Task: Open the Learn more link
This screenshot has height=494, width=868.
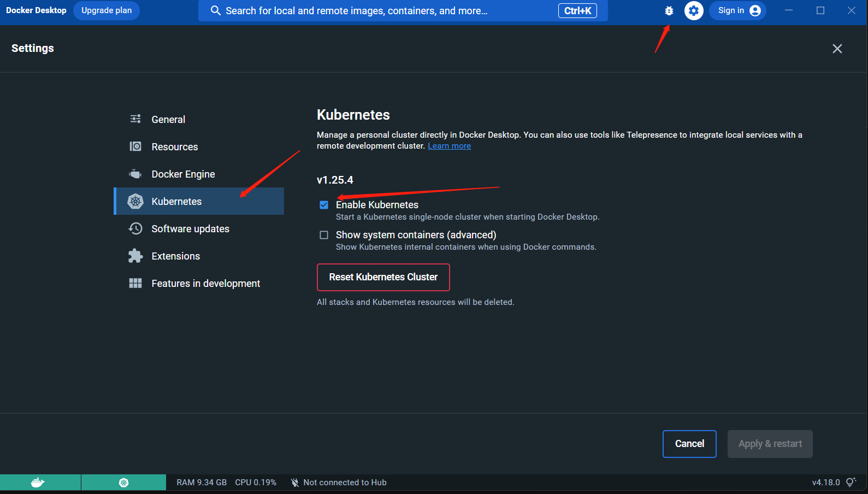Action: click(x=449, y=146)
